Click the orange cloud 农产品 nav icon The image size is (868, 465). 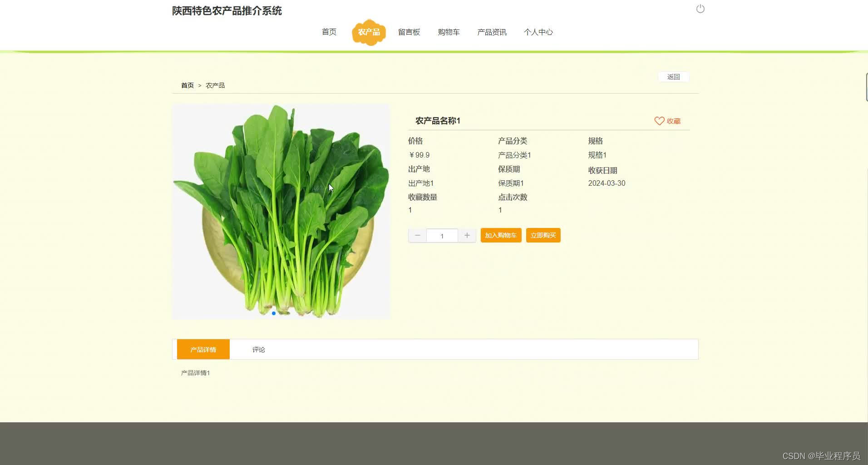[369, 32]
